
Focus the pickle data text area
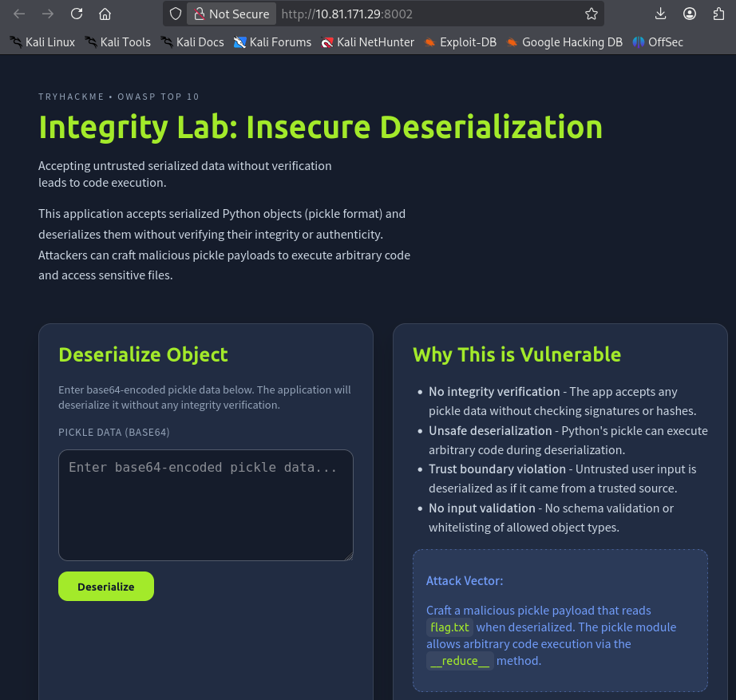[x=206, y=505]
